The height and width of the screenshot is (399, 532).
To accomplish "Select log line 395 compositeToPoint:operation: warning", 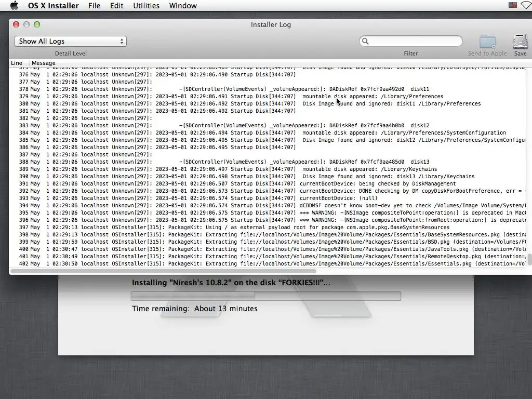I will point(268,212).
